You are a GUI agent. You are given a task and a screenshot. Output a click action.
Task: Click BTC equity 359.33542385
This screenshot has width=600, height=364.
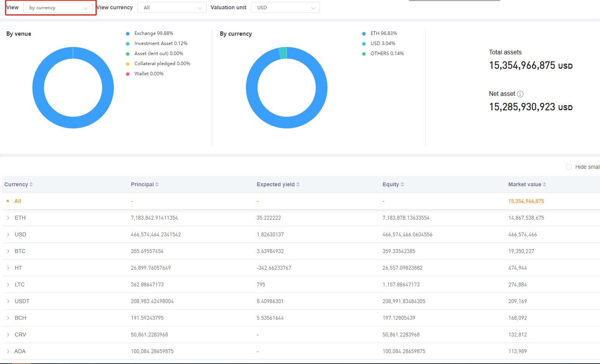coord(399,251)
